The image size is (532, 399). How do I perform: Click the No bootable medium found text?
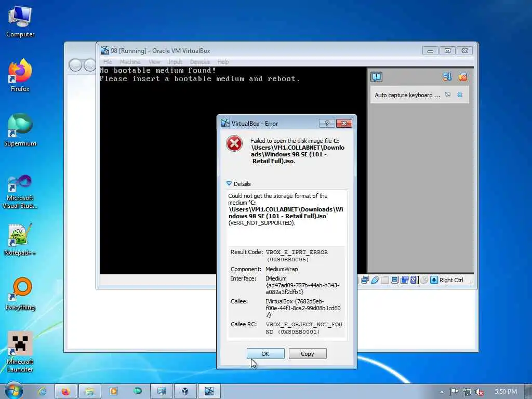tap(158, 70)
